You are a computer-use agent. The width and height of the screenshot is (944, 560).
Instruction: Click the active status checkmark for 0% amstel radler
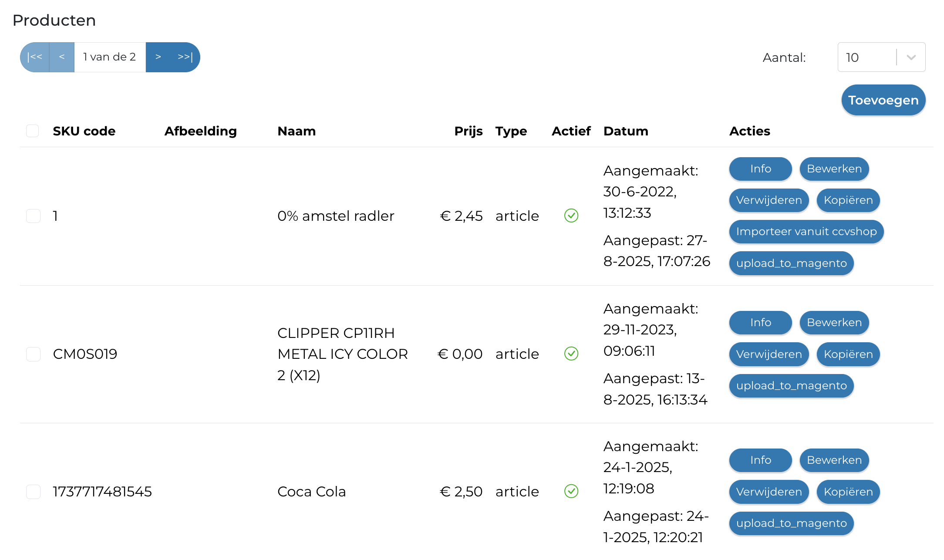(x=571, y=216)
